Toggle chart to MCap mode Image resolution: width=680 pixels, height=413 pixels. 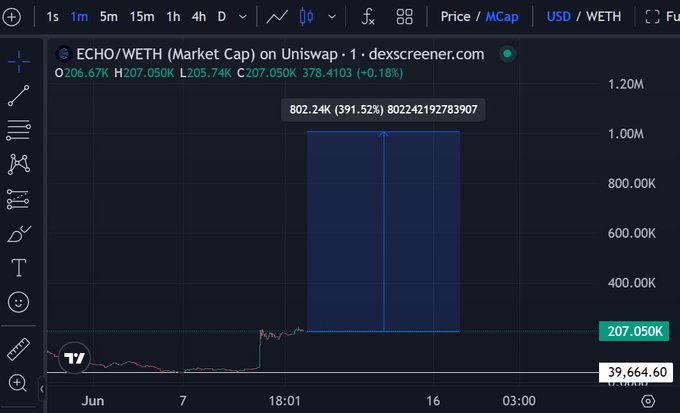[x=502, y=17]
